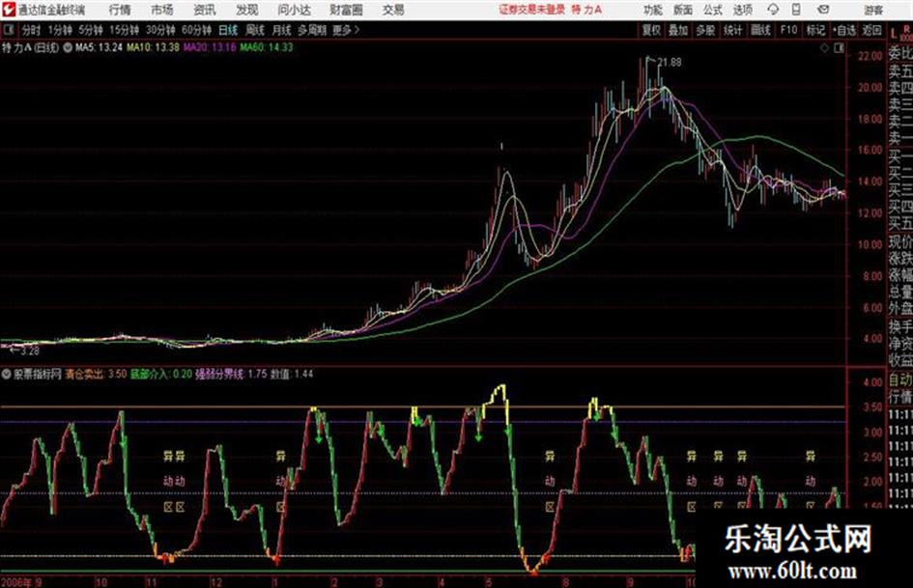Open the 交易 menu
The width and height of the screenshot is (913, 588).
[x=393, y=10]
